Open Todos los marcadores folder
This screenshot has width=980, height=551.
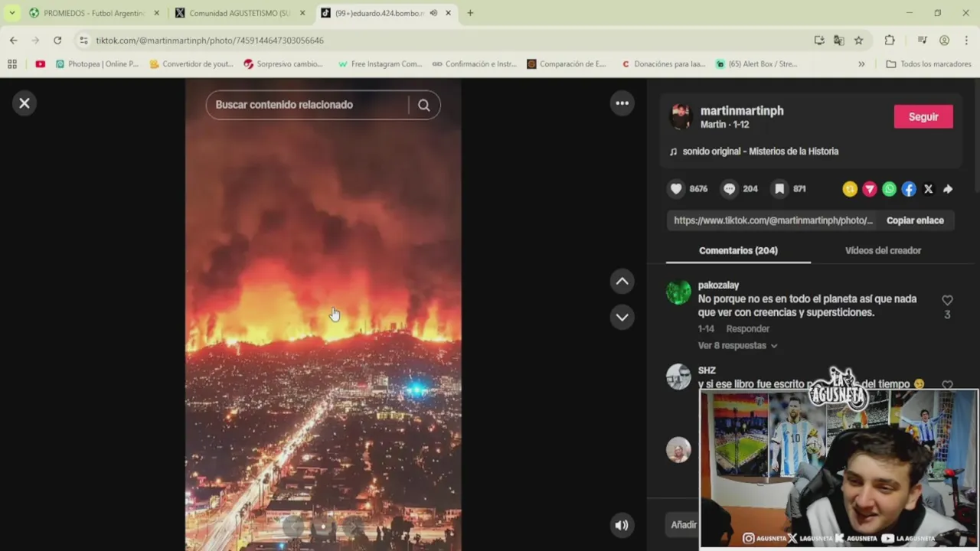(x=929, y=64)
